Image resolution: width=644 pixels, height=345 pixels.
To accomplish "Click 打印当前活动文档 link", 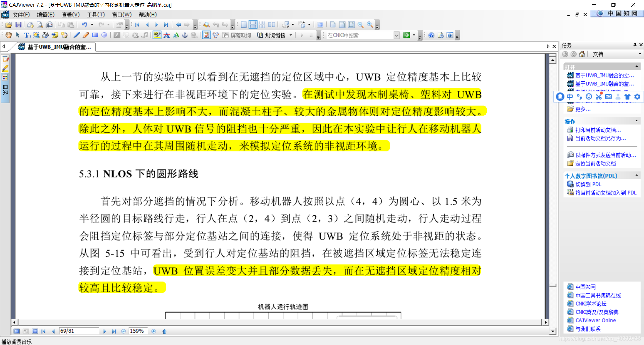I will coord(598,130).
